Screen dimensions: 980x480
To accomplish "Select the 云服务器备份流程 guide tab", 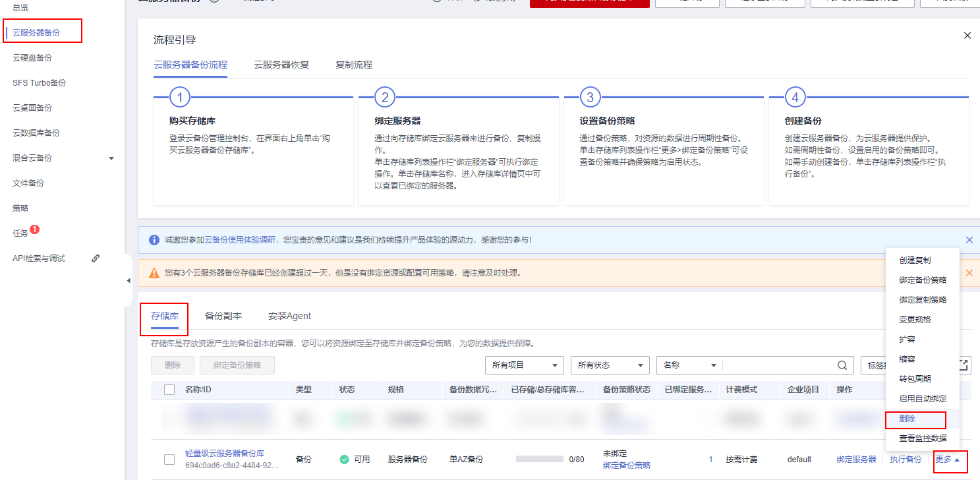I will [x=190, y=65].
